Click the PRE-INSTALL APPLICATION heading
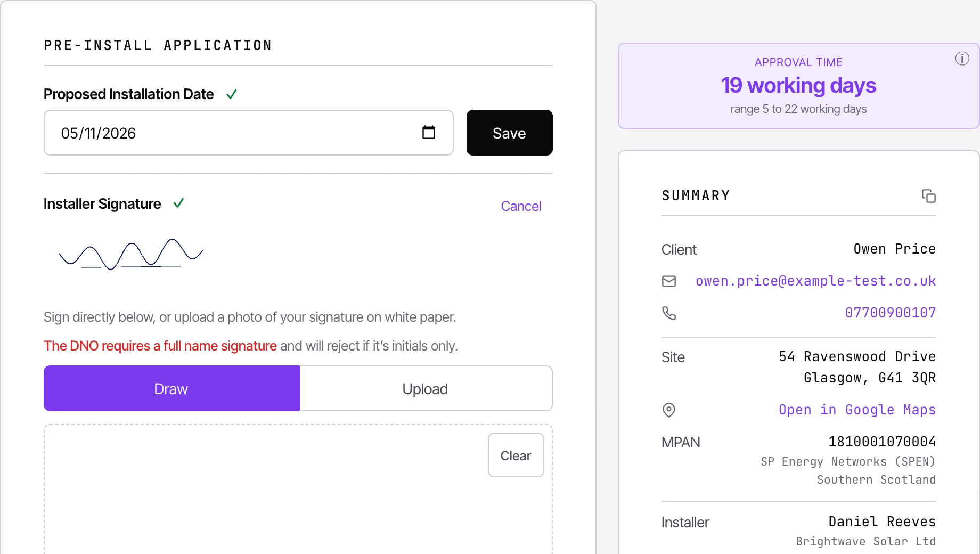Screen dimensions: 980x554 (158, 45)
